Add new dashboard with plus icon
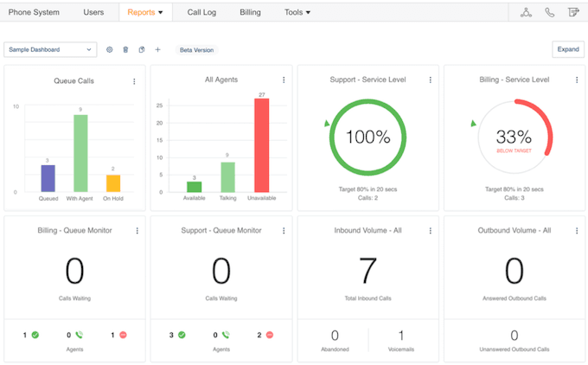Screen dimensions: 588x365 click(158, 49)
